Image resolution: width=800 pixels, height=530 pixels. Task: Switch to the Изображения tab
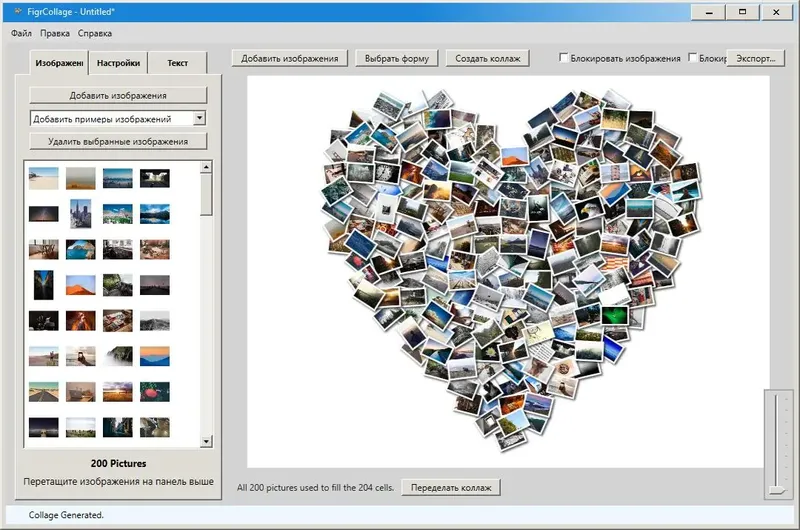[x=59, y=63]
